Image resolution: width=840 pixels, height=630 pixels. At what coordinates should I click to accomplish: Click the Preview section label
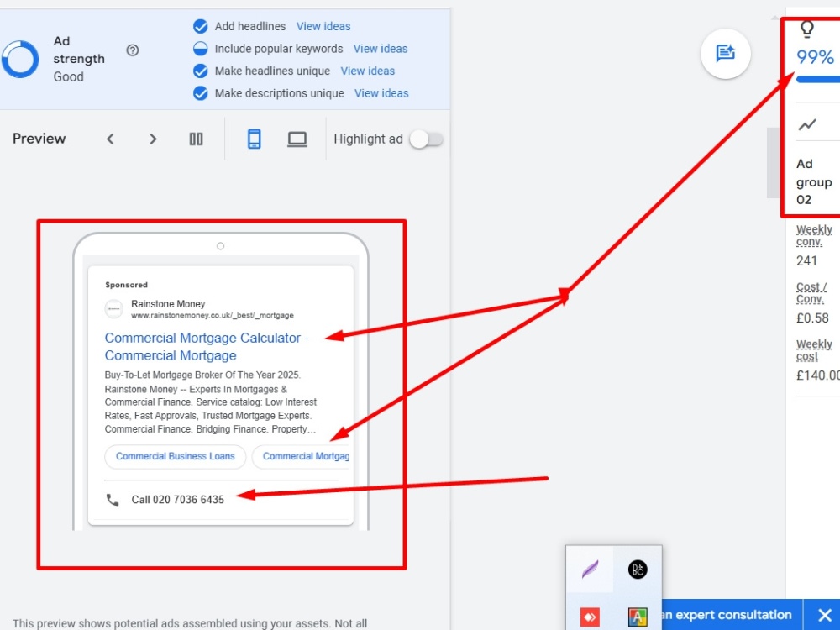coord(39,139)
